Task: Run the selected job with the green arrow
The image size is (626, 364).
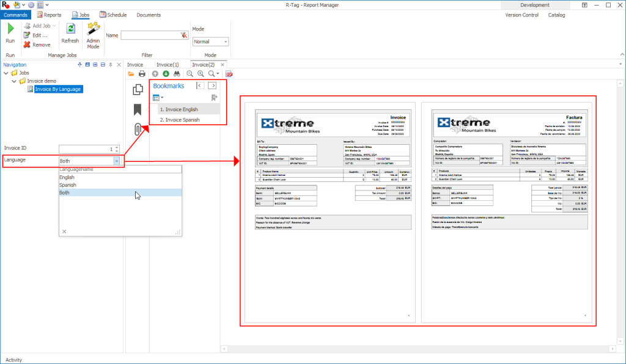Action: pos(10,29)
